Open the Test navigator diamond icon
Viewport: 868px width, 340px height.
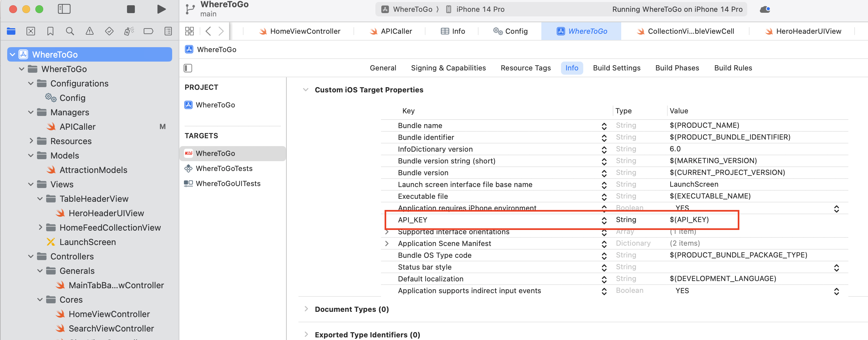109,31
